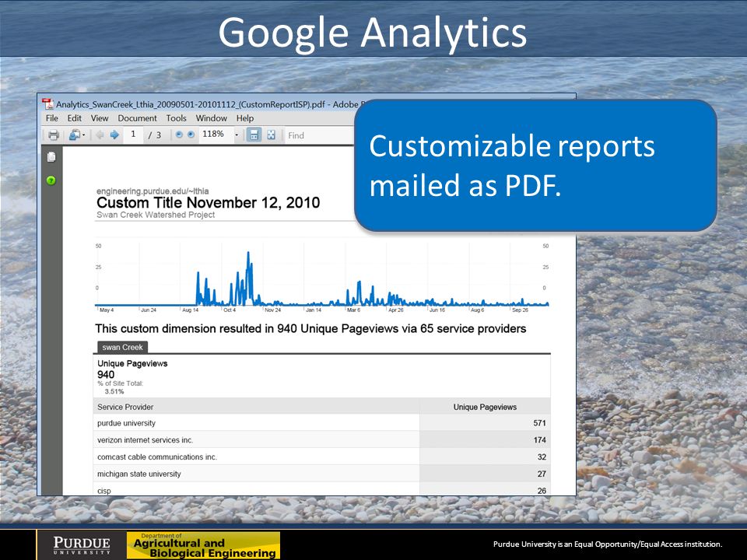The height and width of the screenshot is (560, 747).
Task: Click the 27 pageviews value
Action: tap(542, 474)
